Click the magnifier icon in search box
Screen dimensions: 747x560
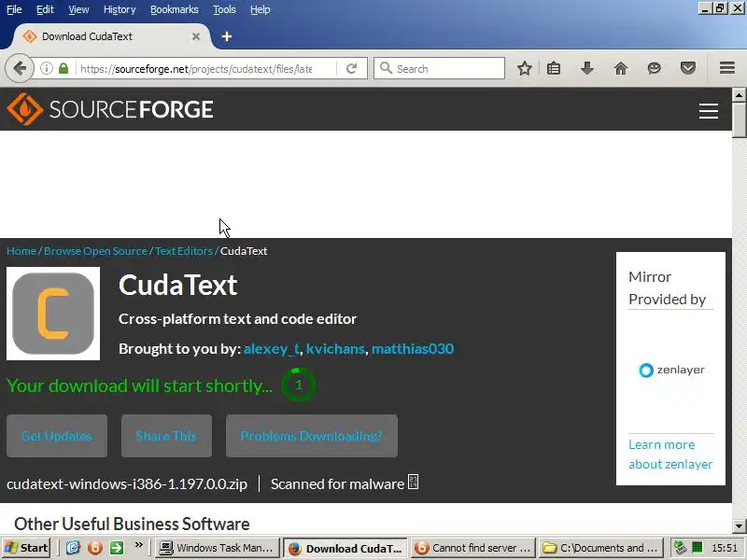[x=386, y=68]
